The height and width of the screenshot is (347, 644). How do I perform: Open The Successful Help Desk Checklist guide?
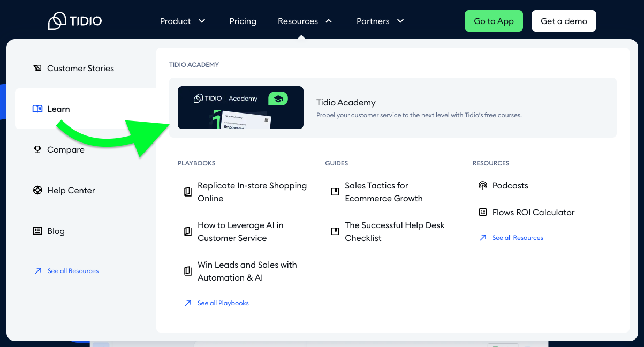(x=395, y=231)
